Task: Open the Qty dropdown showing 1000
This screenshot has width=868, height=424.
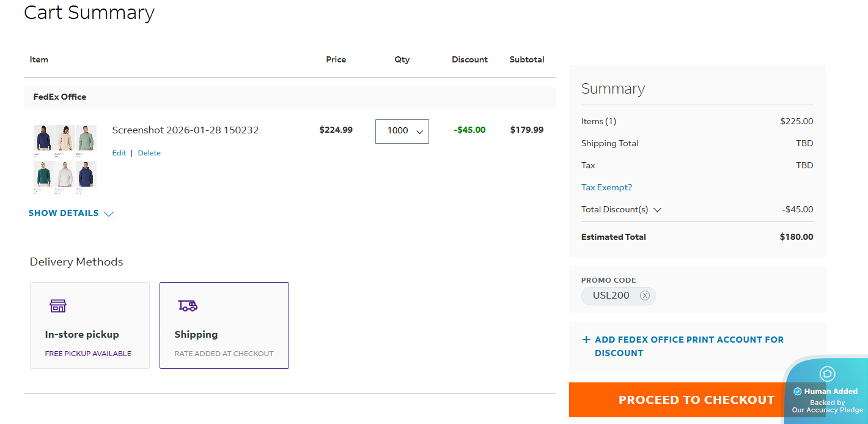Action: tap(402, 131)
